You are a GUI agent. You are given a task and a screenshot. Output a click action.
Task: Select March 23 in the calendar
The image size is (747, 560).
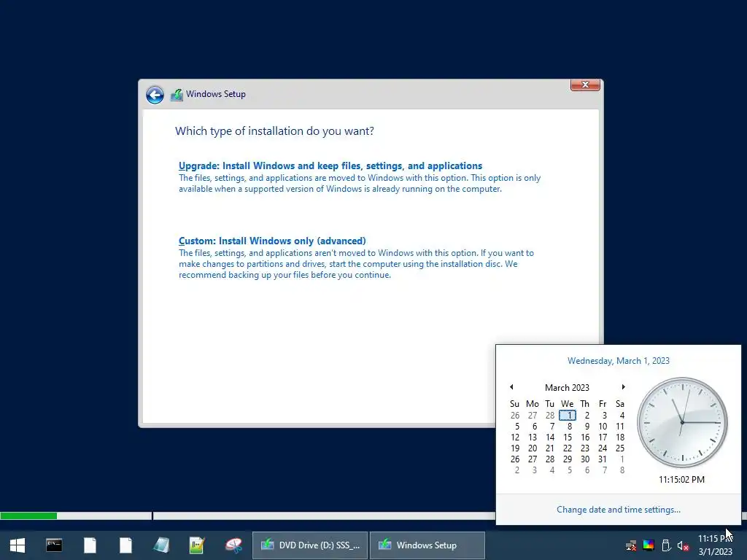click(585, 448)
